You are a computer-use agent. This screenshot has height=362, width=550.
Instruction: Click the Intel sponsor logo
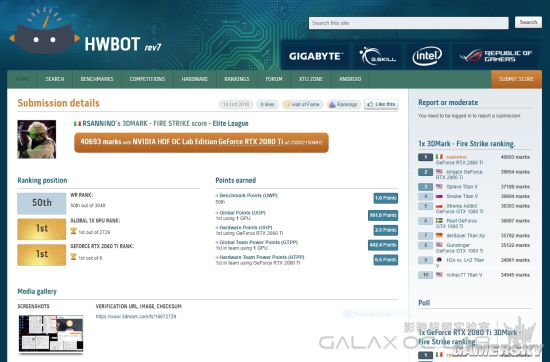(427, 56)
